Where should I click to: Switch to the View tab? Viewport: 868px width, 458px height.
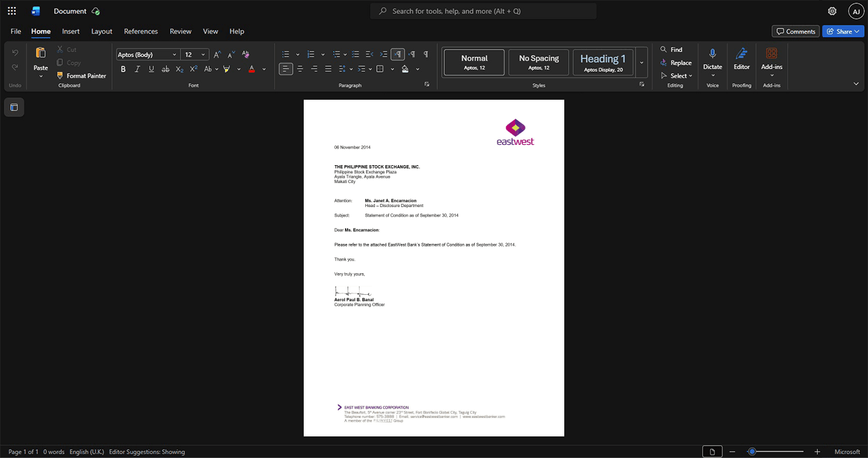tap(210, 31)
